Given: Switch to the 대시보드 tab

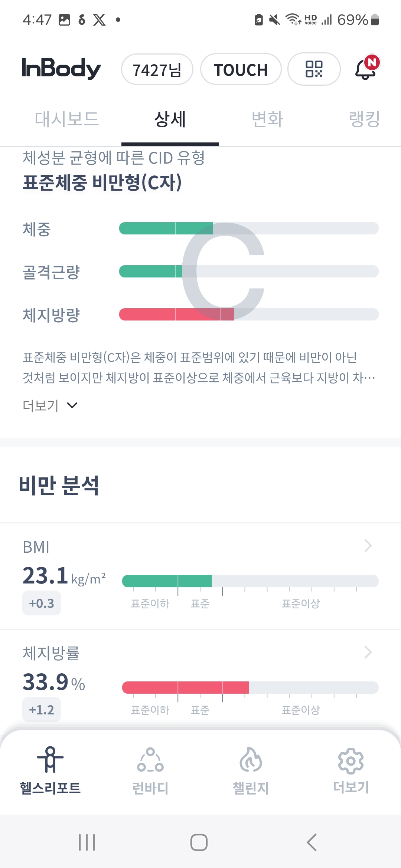Looking at the screenshot, I should coord(67,119).
